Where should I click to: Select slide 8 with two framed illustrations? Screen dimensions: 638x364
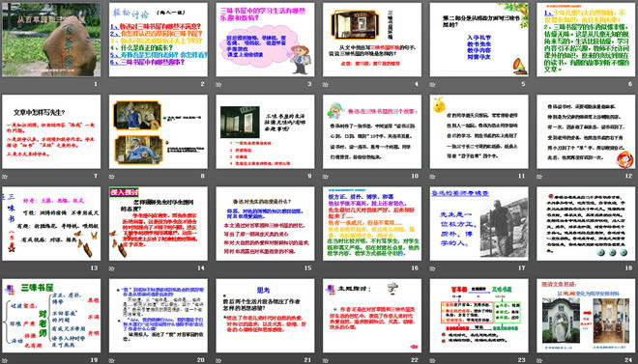pos(159,131)
